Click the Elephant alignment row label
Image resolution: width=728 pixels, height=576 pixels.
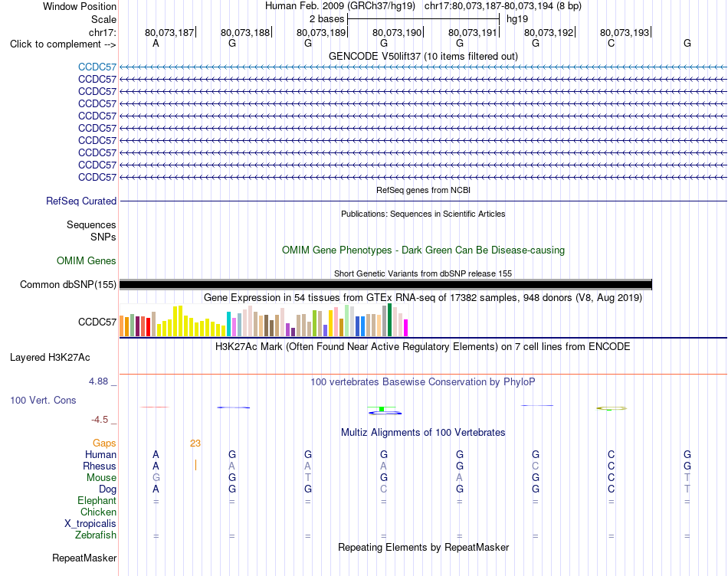coord(97,500)
